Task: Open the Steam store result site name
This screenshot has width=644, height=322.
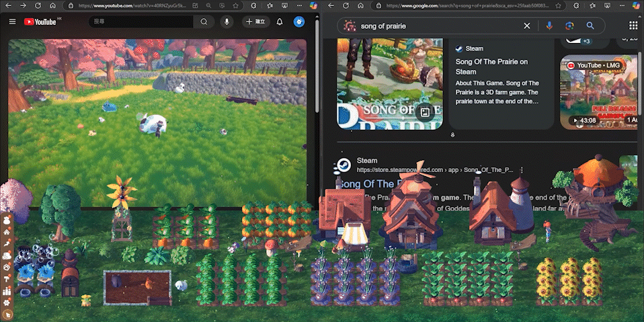Action: pyautogui.click(x=367, y=161)
